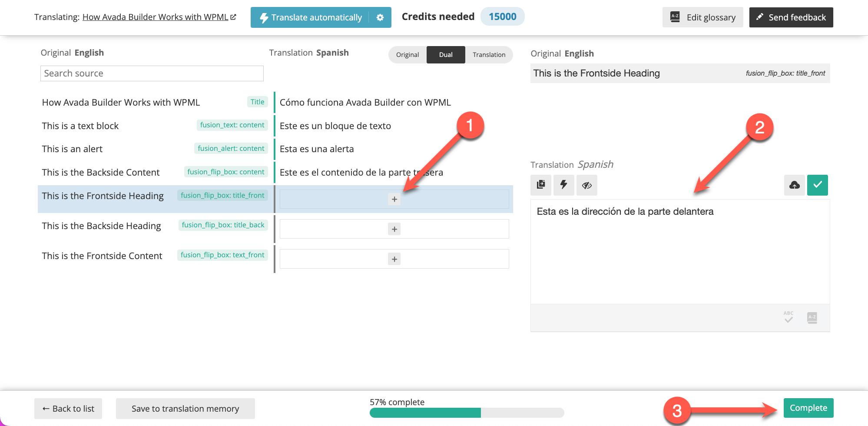This screenshot has width=868, height=426.
Task: Open glossary icon below translation box
Action: 812,318
